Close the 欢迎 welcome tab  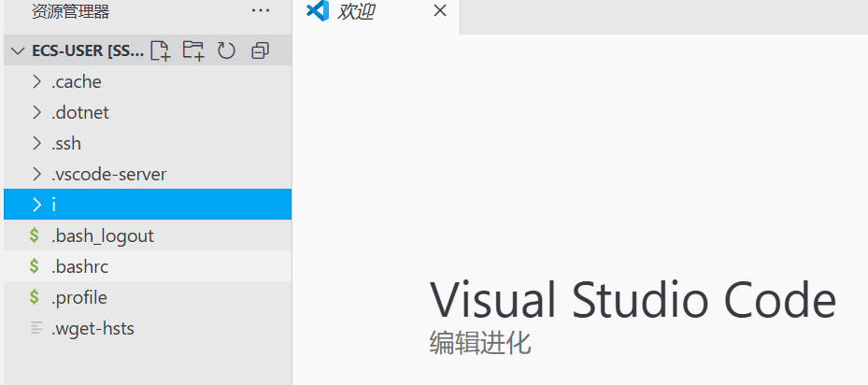[440, 10]
